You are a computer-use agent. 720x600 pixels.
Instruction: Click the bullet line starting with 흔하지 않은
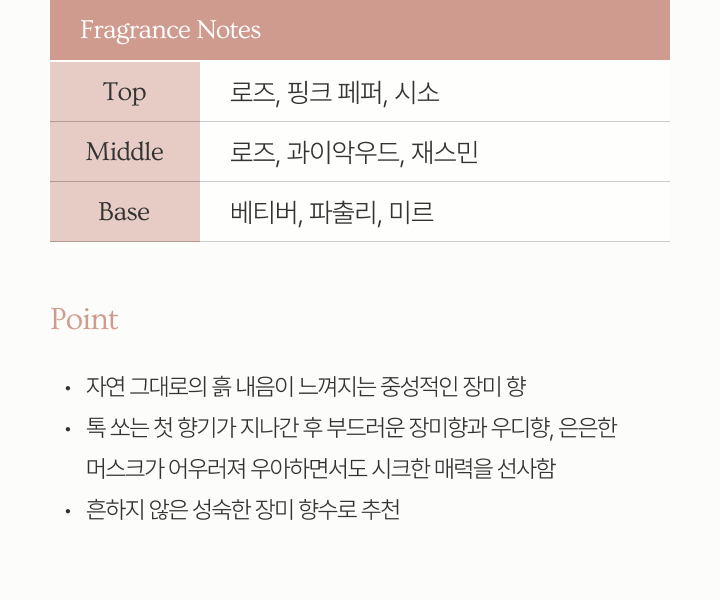pos(243,510)
